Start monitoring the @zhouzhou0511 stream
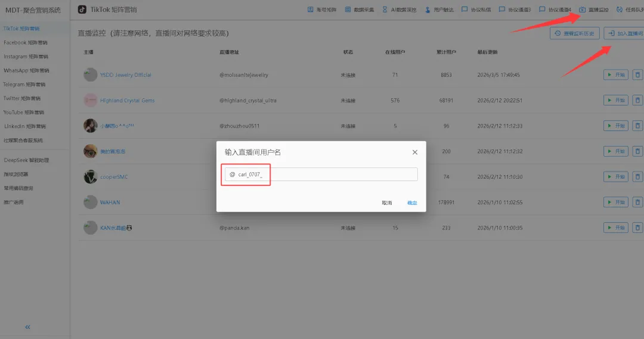Screen dimensions: 644x339 pos(615,126)
